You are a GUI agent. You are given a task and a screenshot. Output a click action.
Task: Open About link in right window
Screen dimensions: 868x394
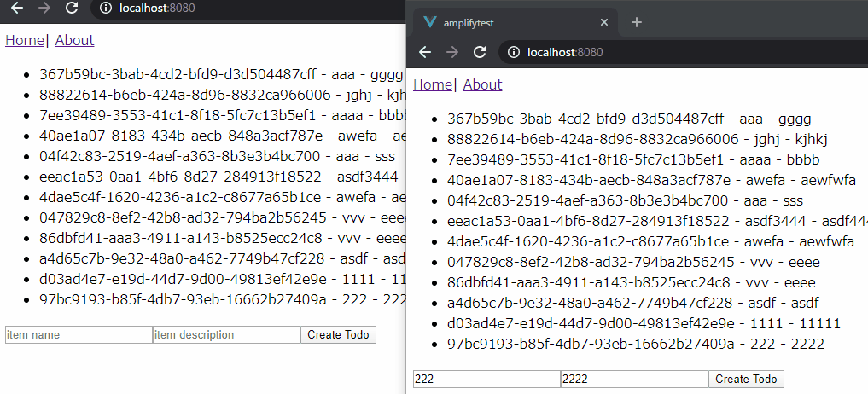pos(483,84)
